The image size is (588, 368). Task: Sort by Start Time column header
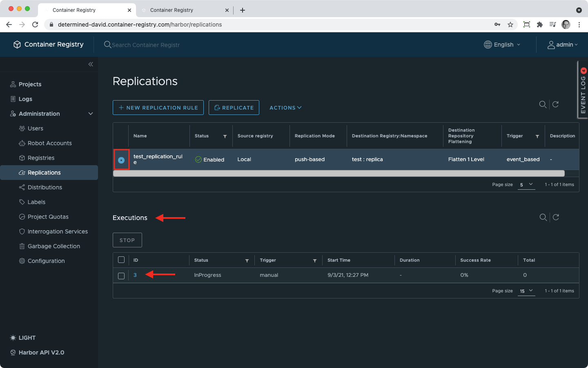(x=339, y=260)
